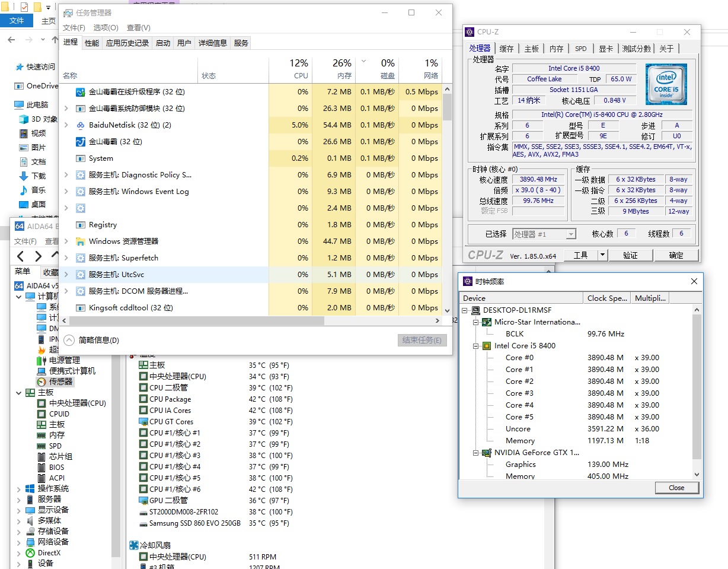Switch to the 测试分数 tab in CPU-Z

click(x=637, y=49)
